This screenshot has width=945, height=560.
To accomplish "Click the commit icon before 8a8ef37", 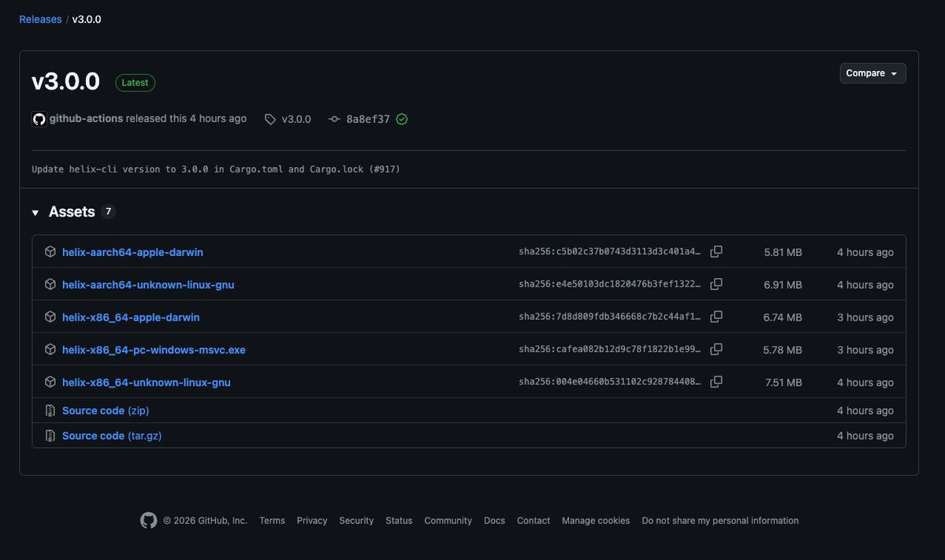I will point(334,119).
